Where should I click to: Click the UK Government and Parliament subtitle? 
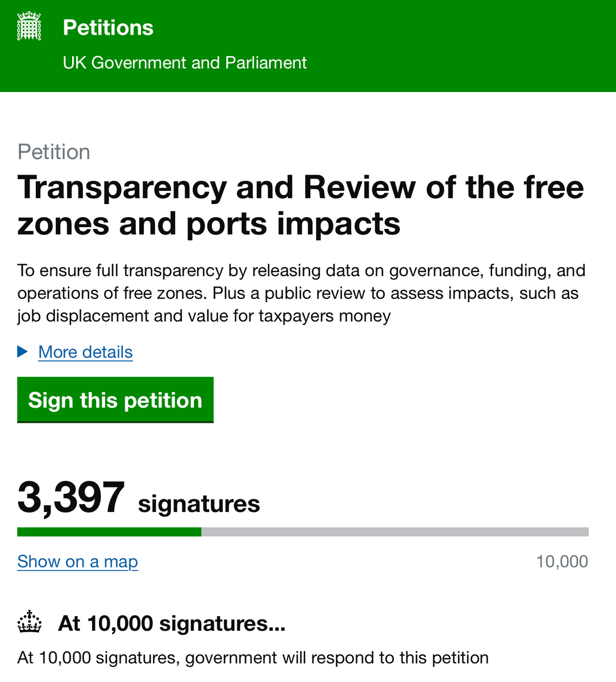point(185,63)
